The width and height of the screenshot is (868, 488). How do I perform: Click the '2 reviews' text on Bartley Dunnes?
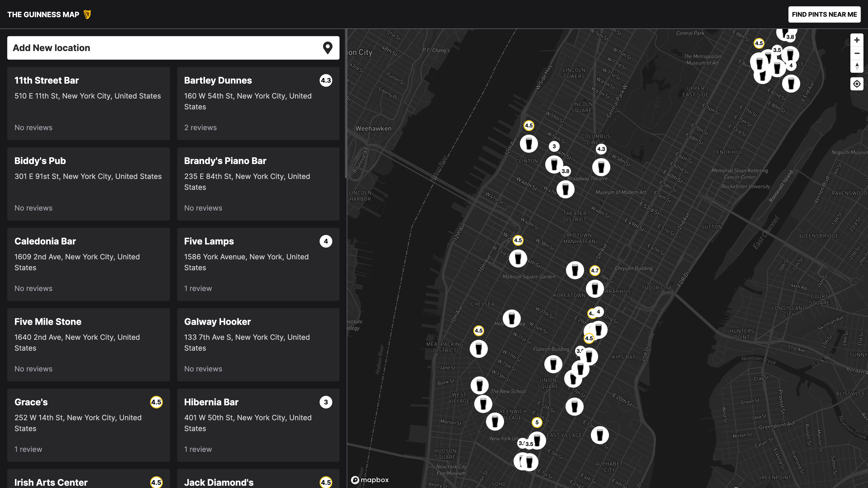coord(200,128)
